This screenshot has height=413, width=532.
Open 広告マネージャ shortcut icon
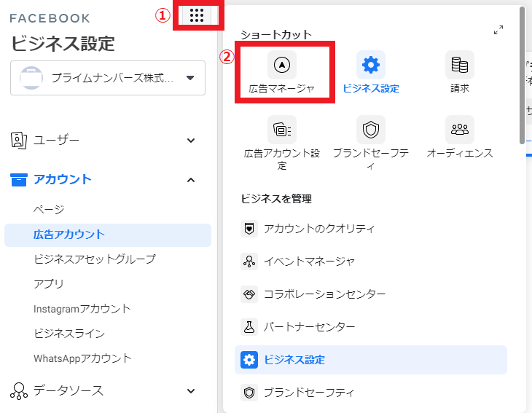[281, 65]
